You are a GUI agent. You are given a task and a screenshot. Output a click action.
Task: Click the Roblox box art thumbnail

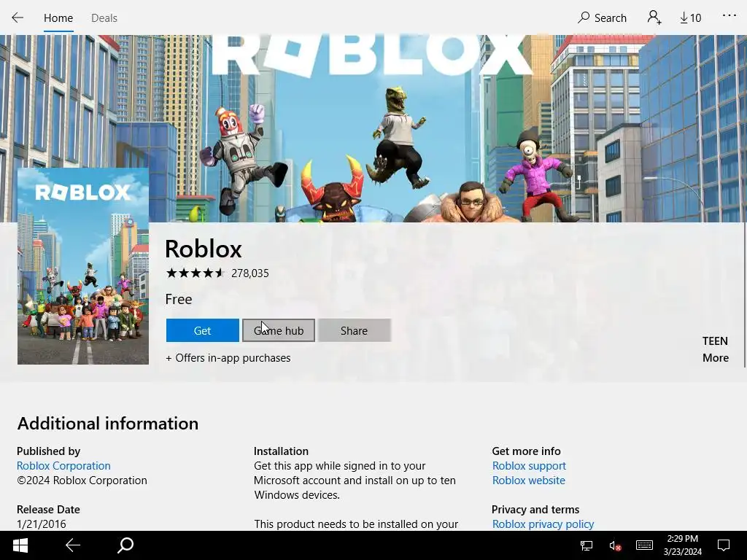click(83, 266)
